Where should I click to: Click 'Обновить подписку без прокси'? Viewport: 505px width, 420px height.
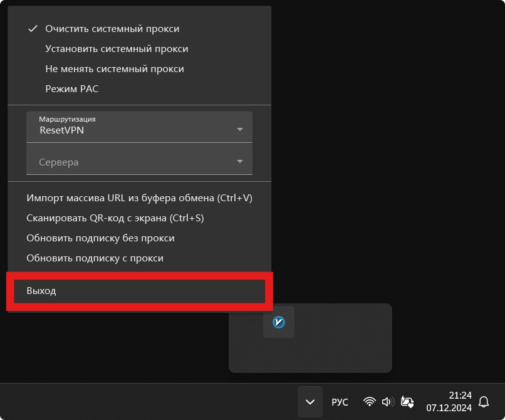[x=100, y=238]
